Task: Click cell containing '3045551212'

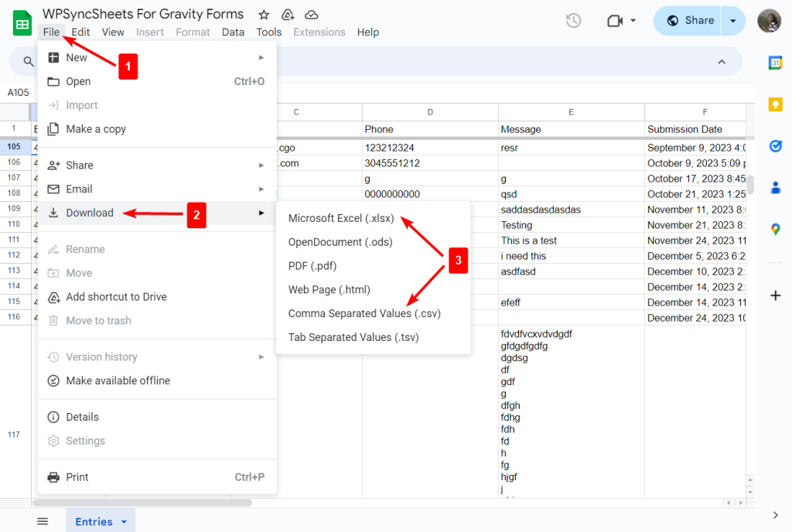Action: (x=430, y=163)
